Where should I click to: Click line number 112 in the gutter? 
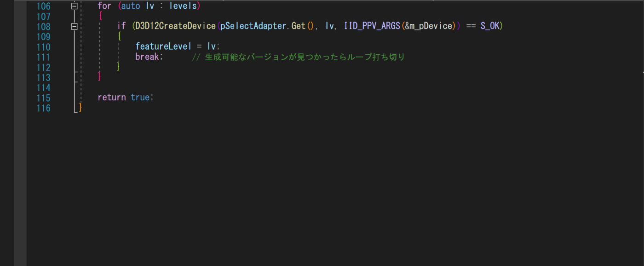pos(43,67)
